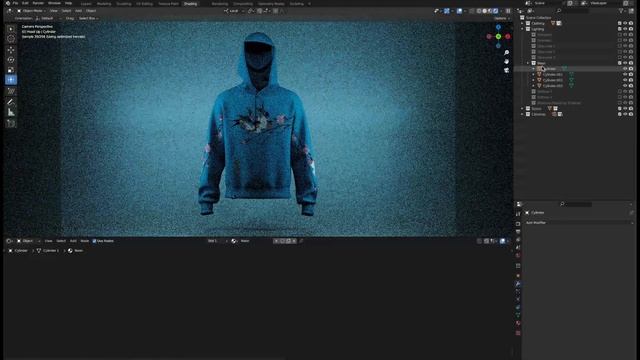Click the viewport pan hand gizmo
Image resolution: width=640 pixels, height=360 pixels.
(507, 61)
